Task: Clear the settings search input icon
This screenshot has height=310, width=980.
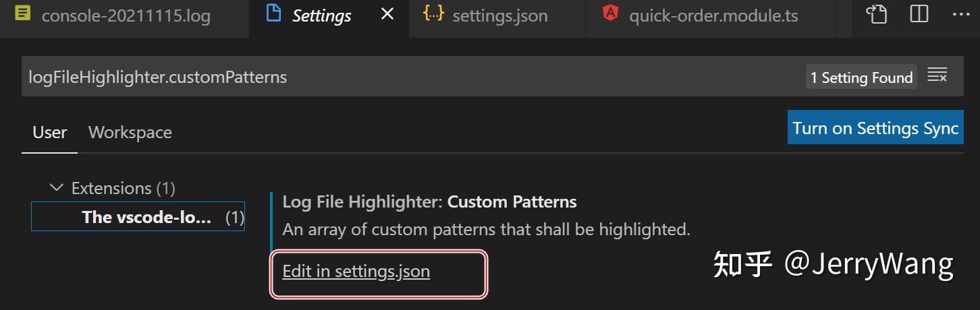Action: point(937,76)
